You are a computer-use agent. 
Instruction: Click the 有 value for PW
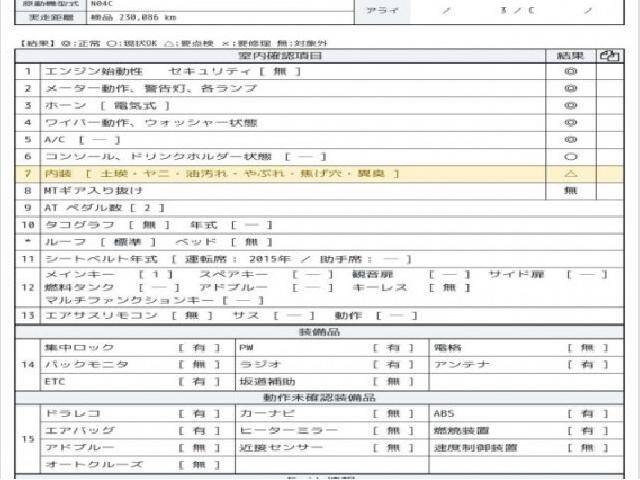[393, 348]
